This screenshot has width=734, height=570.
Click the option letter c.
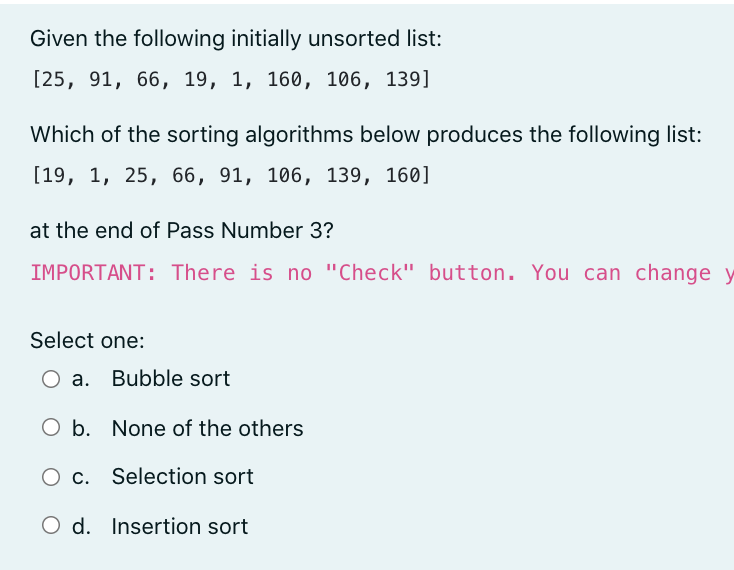[x=81, y=477]
